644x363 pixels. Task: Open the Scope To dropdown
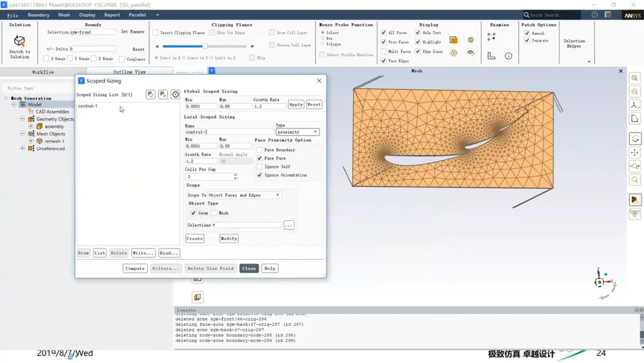tap(244, 195)
